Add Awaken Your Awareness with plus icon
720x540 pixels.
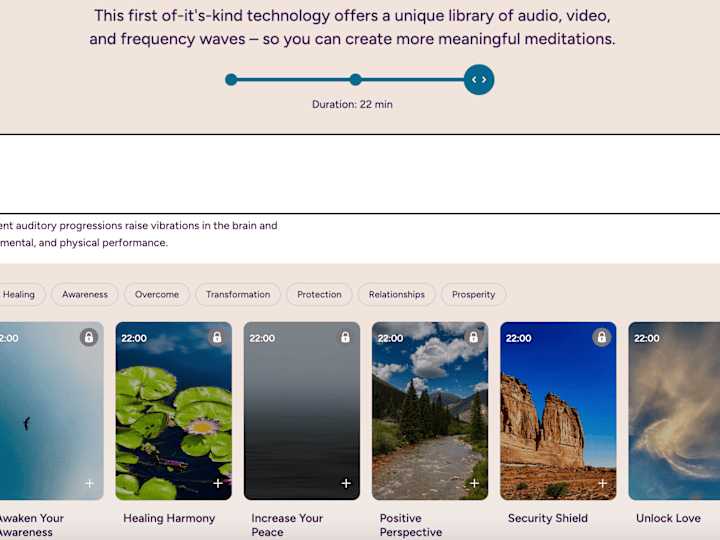tap(90, 483)
